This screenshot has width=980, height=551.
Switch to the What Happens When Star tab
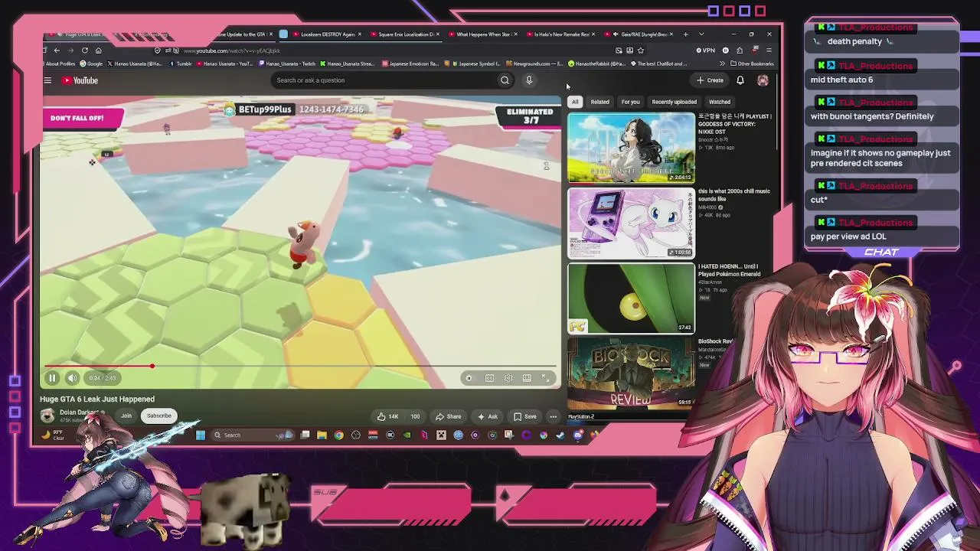pyautogui.click(x=481, y=34)
